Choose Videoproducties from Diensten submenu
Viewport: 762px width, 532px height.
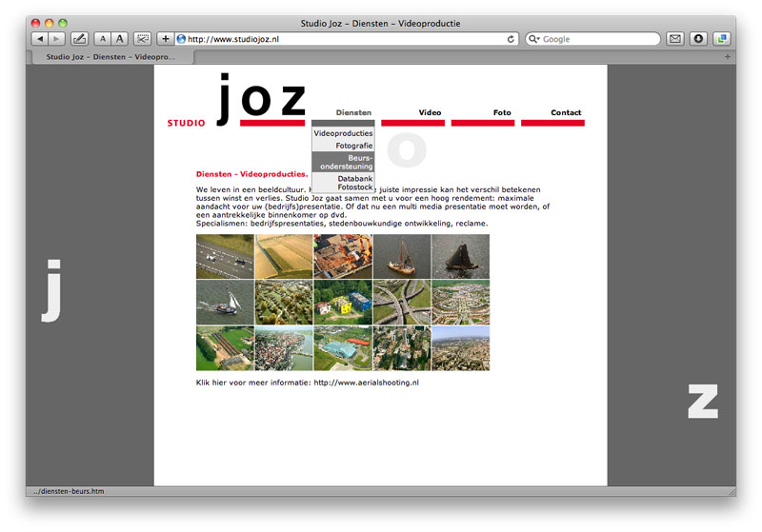coord(343,133)
